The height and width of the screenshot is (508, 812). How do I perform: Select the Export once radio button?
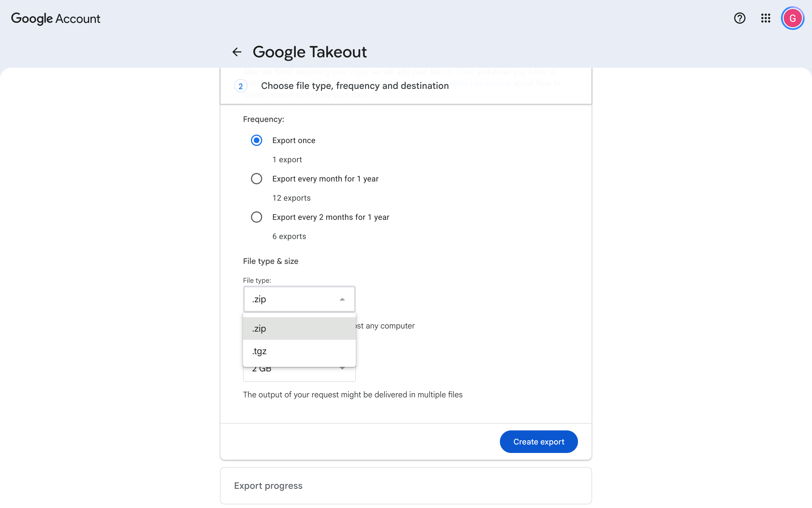point(256,141)
